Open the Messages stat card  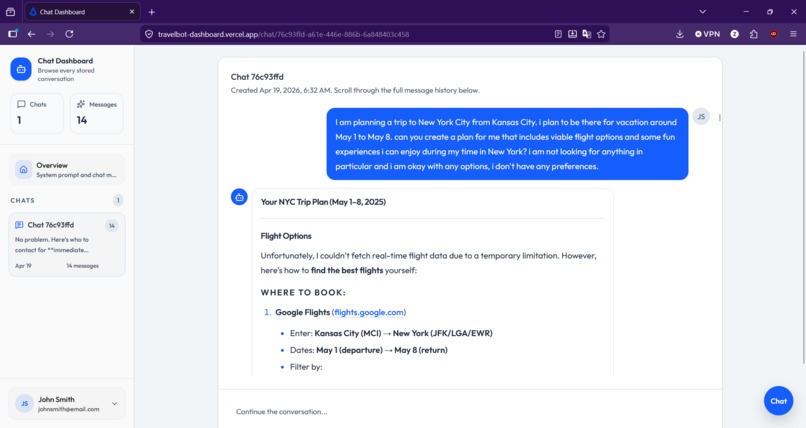pos(97,113)
